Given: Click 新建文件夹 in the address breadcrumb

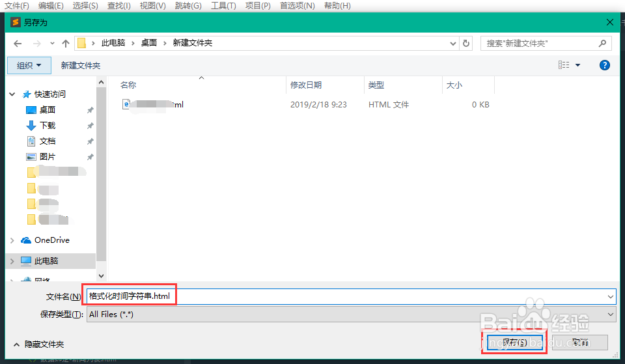Looking at the screenshot, I should pos(193,43).
